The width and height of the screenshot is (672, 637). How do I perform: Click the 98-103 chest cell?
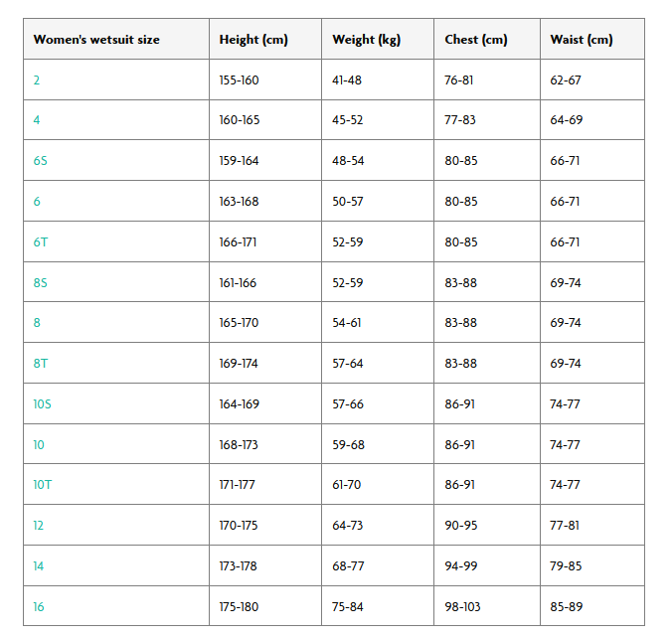coord(462,606)
